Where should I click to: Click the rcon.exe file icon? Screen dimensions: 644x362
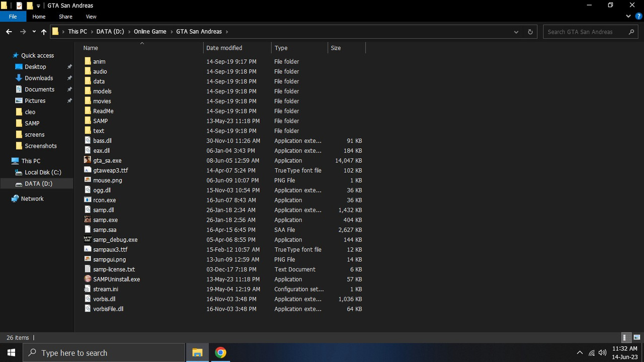88,200
